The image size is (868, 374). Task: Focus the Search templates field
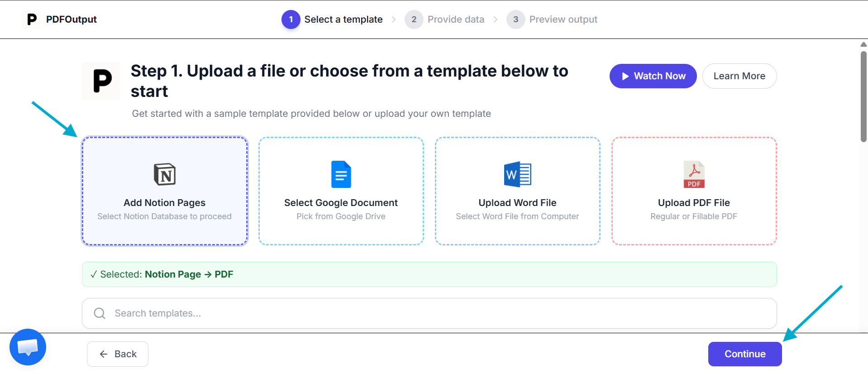coord(429,313)
